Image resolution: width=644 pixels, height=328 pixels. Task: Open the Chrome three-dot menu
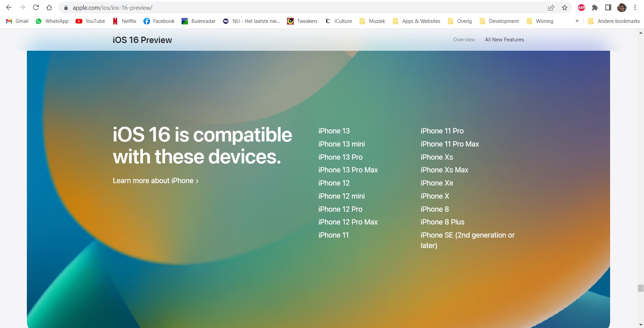(x=635, y=8)
